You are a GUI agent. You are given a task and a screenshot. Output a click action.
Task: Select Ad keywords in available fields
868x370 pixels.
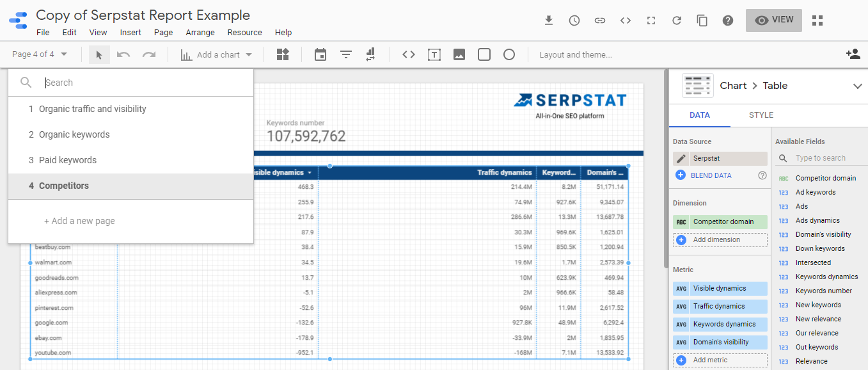coord(816,192)
